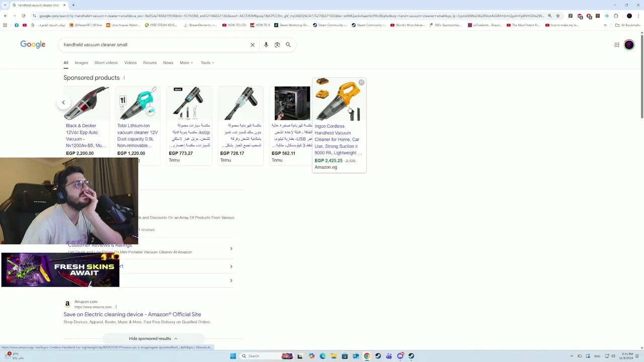Image resolution: width=644 pixels, height=362 pixels.
Task: Open the Chrome profile avatar in toolbar
Action: click(629, 16)
